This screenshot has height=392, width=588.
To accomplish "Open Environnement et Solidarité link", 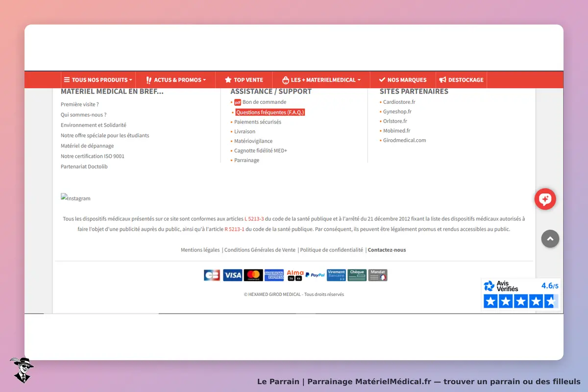I will [94, 125].
